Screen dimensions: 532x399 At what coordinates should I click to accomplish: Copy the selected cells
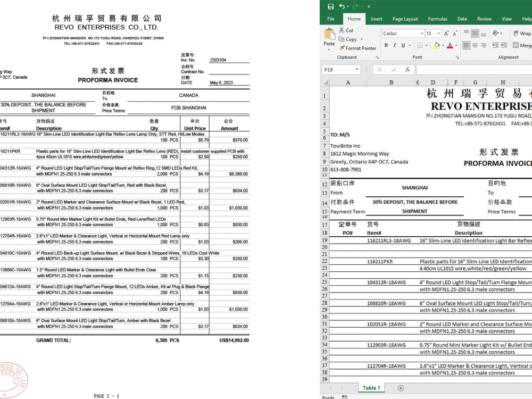coord(348,39)
